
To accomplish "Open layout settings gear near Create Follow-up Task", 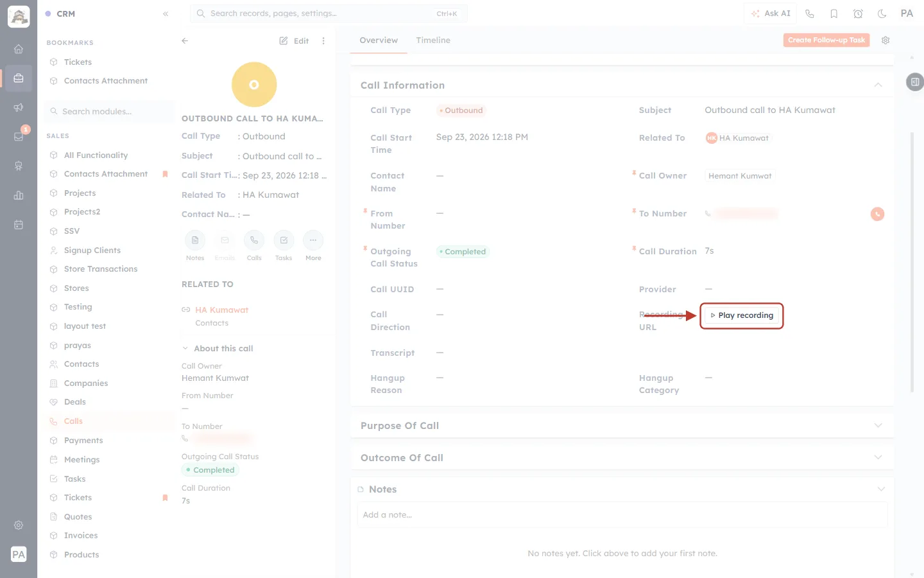I will point(886,40).
